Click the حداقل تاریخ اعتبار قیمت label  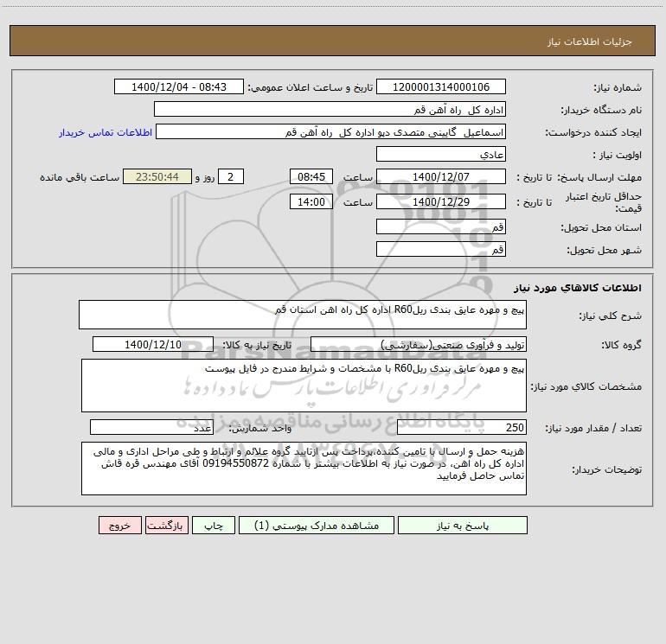click(x=604, y=202)
